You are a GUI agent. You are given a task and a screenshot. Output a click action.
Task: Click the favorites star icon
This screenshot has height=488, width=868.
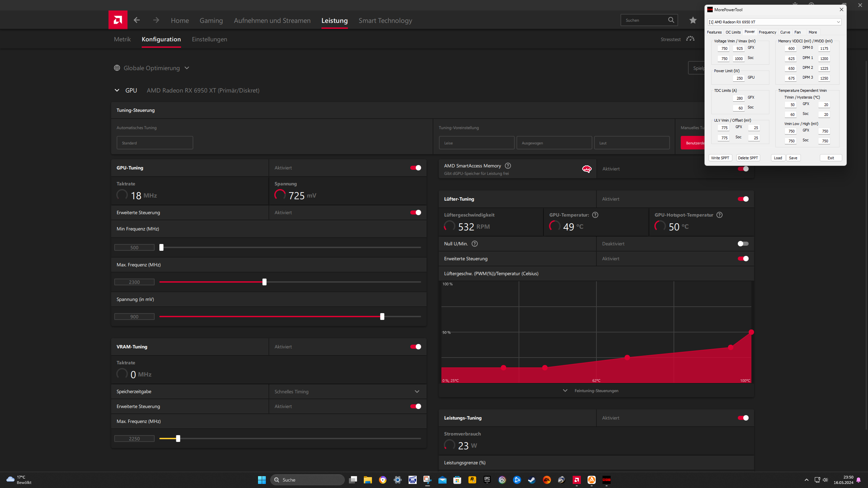[x=693, y=20]
